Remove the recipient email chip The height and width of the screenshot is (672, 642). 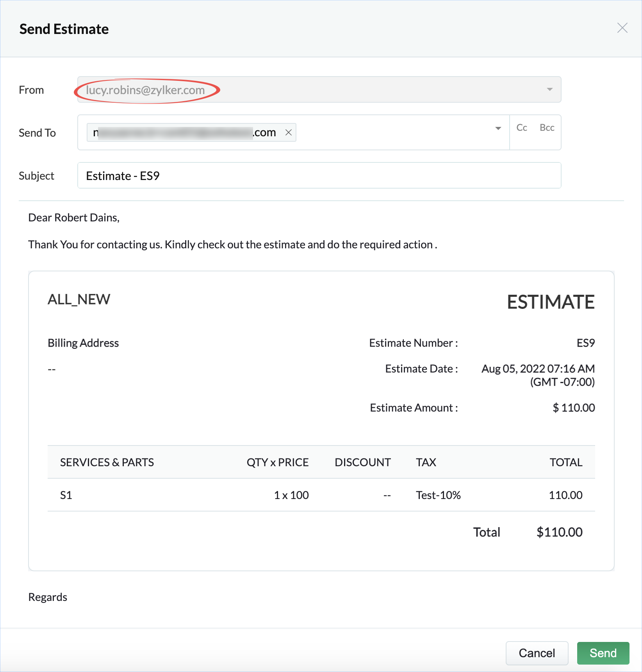click(x=289, y=132)
